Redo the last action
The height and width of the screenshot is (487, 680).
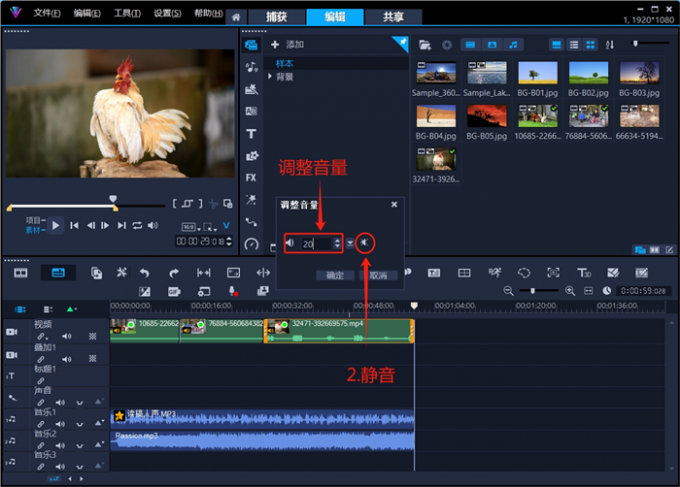pyautogui.click(x=173, y=273)
